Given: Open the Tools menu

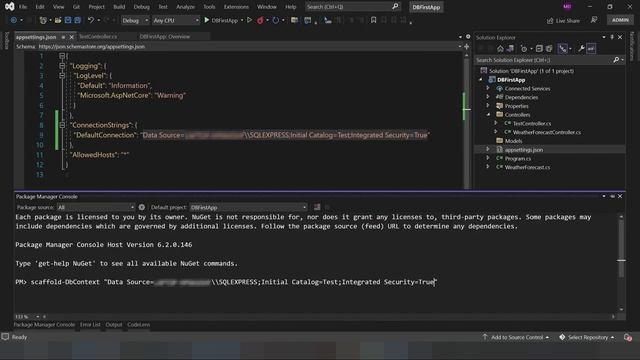Looking at the screenshot, I should click(209, 7).
